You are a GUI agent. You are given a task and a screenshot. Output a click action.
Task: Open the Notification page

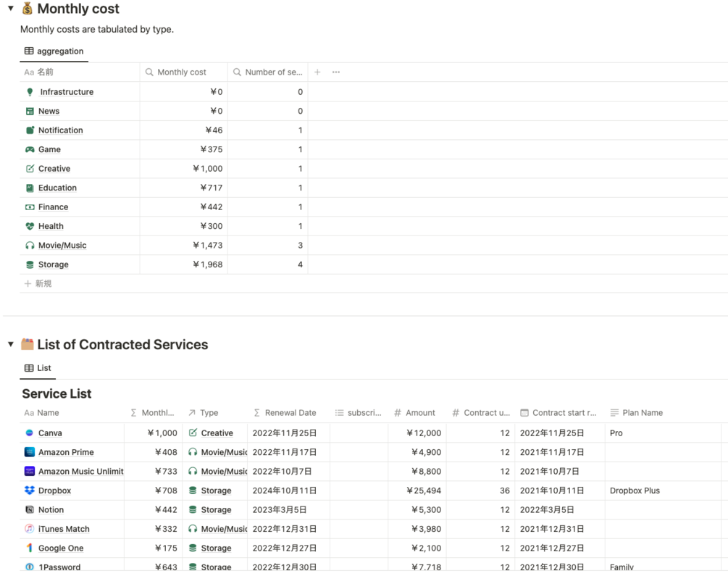(60, 130)
